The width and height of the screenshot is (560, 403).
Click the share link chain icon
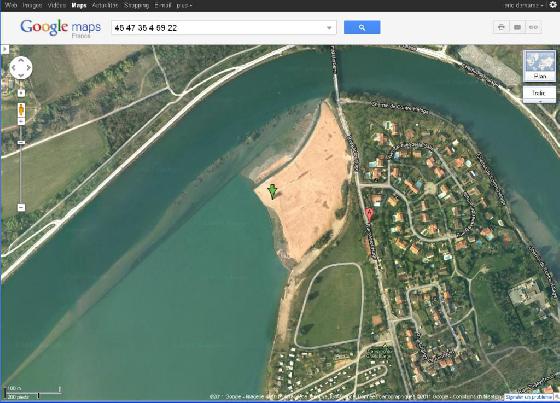tap(533, 27)
